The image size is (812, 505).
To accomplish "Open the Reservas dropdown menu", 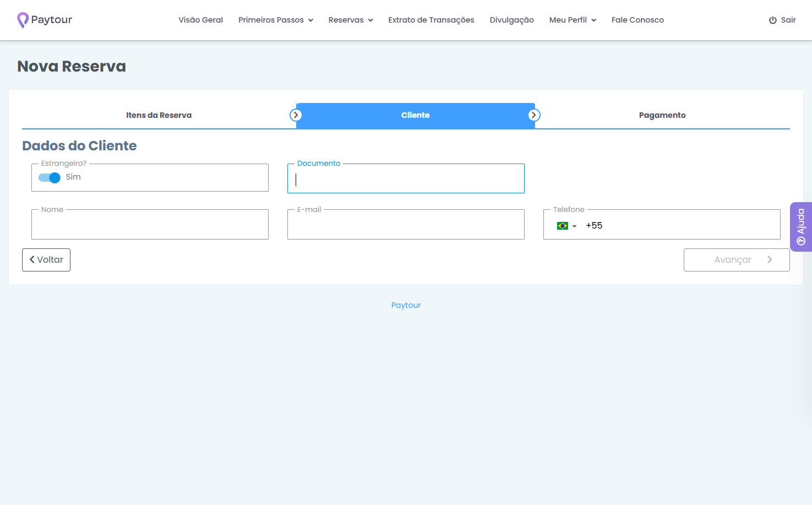I will pos(351,20).
